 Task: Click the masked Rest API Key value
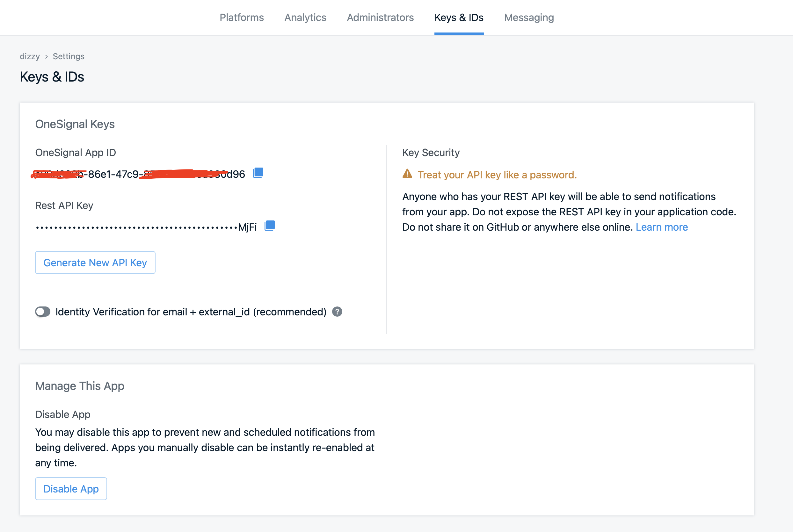click(146, 227)
